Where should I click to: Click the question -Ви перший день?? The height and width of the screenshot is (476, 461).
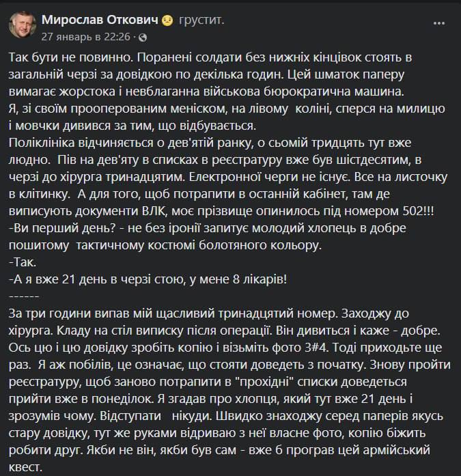(66, 227)
